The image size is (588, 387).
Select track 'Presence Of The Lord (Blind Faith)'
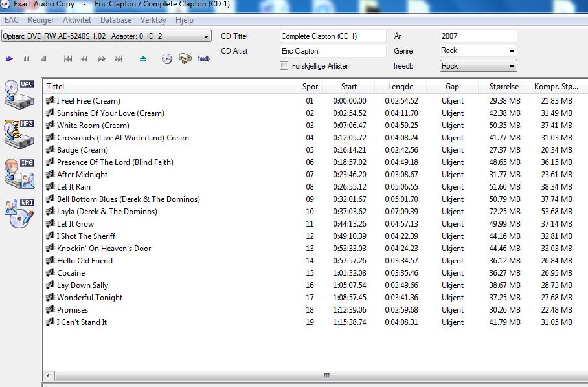click(115, 162)
